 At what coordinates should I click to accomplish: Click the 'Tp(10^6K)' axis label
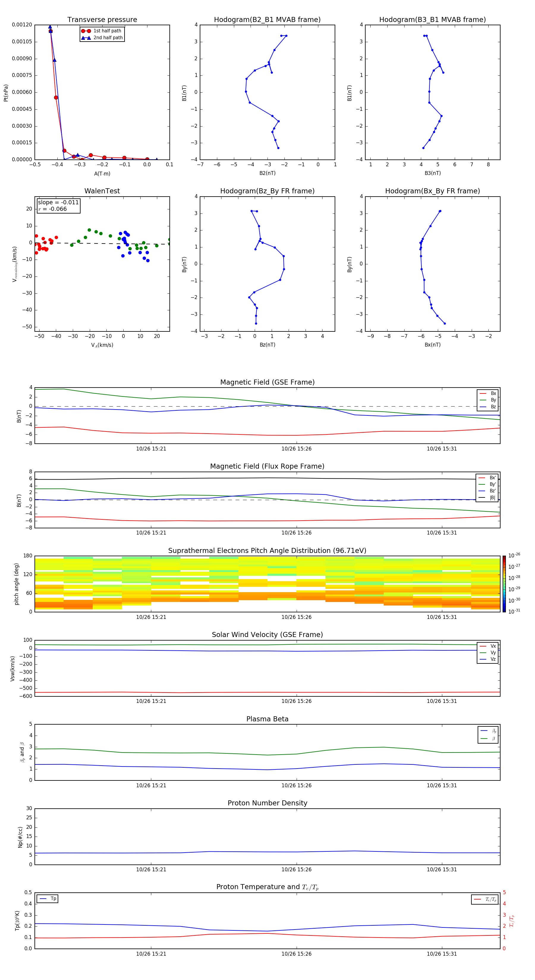(x=17, y=921)
